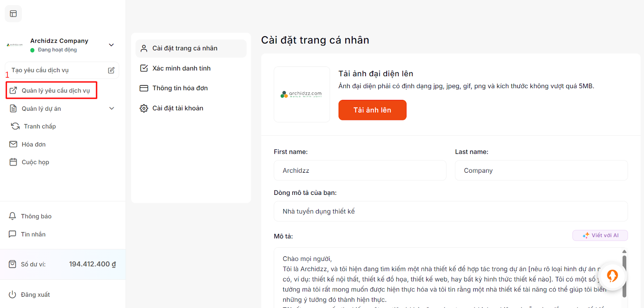
Task: Click the First name input field
Action: pyautogui.click(x=360, y=171)
